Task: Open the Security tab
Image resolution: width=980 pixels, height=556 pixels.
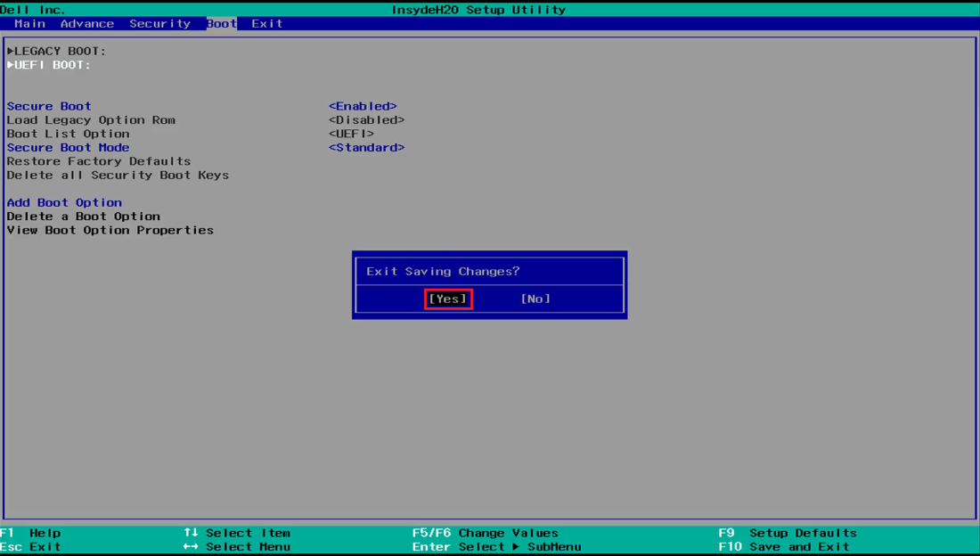Action: (x=159, y=23)
